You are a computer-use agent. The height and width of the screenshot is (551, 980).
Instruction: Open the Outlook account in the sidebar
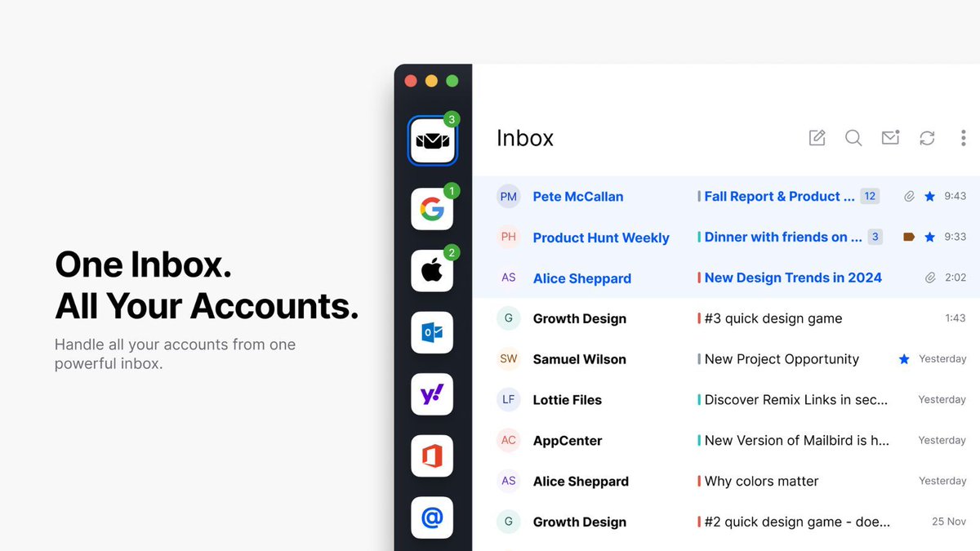tap(432, 333)
